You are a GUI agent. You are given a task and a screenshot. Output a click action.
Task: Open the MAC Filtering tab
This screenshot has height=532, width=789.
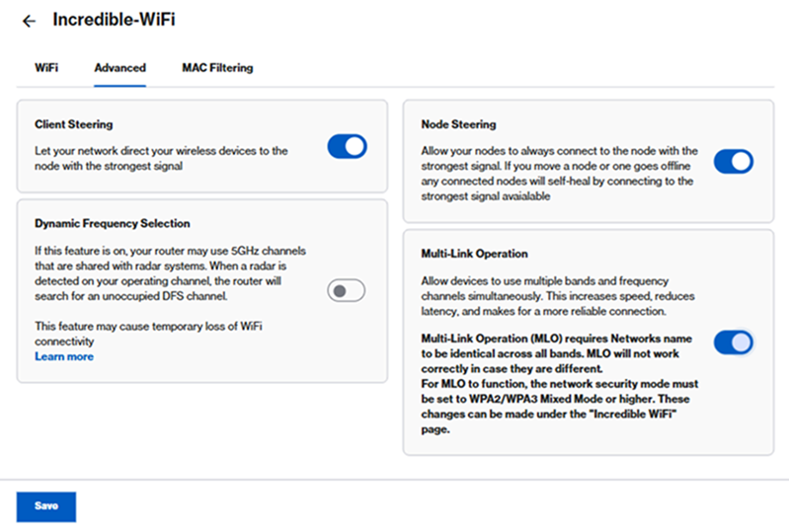point(217,68)
